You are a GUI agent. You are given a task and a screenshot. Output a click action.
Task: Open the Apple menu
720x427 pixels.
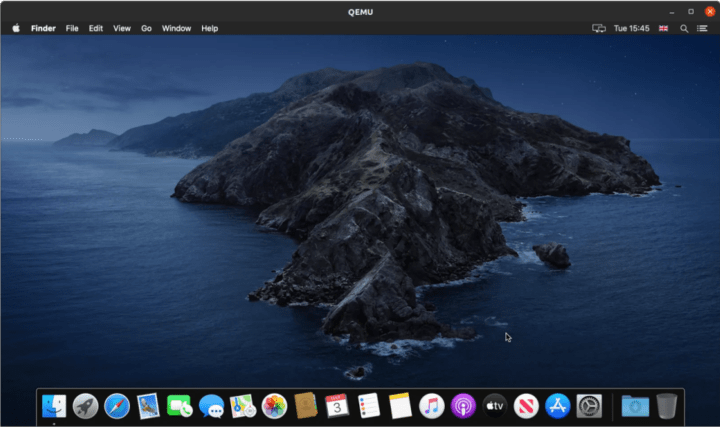(x=16, y=28)
